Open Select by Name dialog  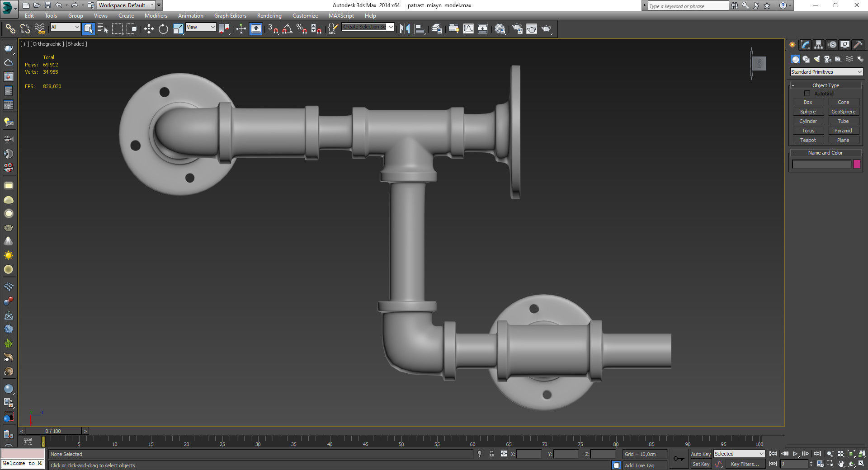(x=103, y=29)
